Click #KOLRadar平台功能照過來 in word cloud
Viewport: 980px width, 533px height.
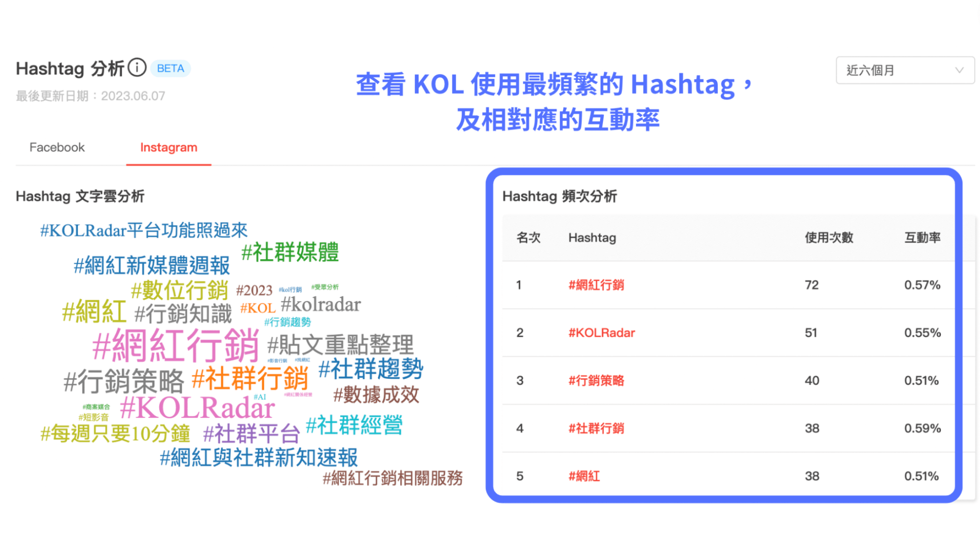click(144, 230)
